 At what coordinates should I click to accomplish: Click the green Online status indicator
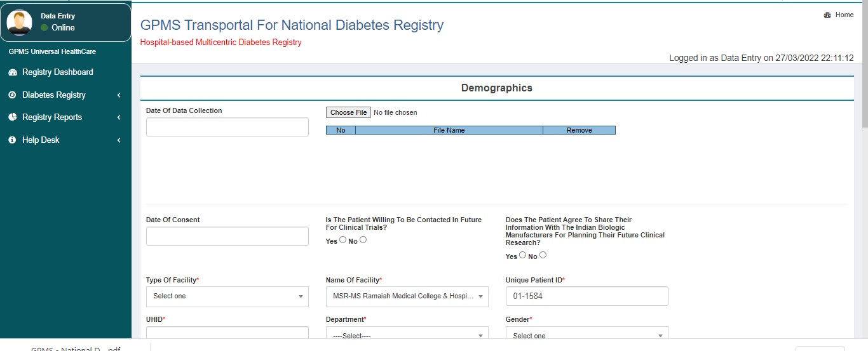(x=44, y=28)
